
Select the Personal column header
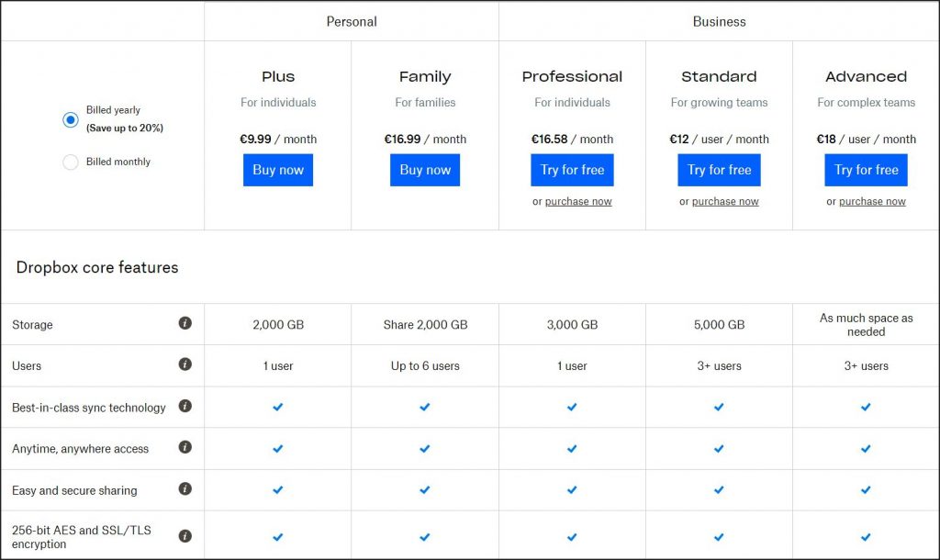[x=352, y=22]
